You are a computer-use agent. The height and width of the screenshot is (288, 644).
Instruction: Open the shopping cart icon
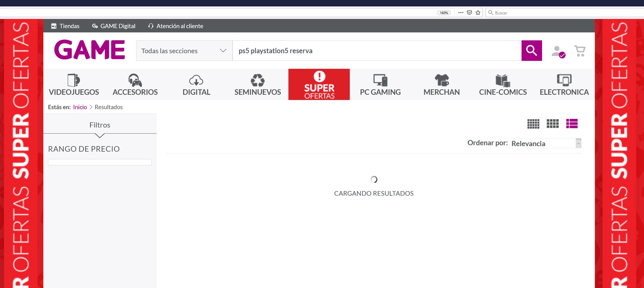pos(580,51)
